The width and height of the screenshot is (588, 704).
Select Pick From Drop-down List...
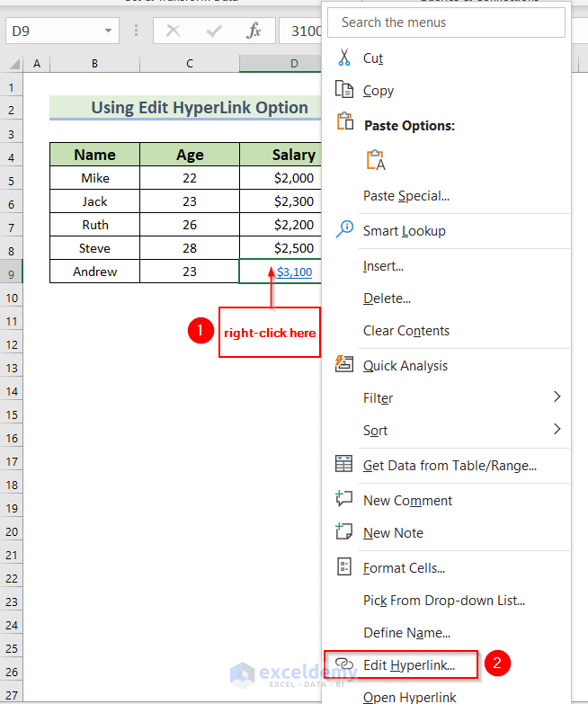[x=447, y=600]
